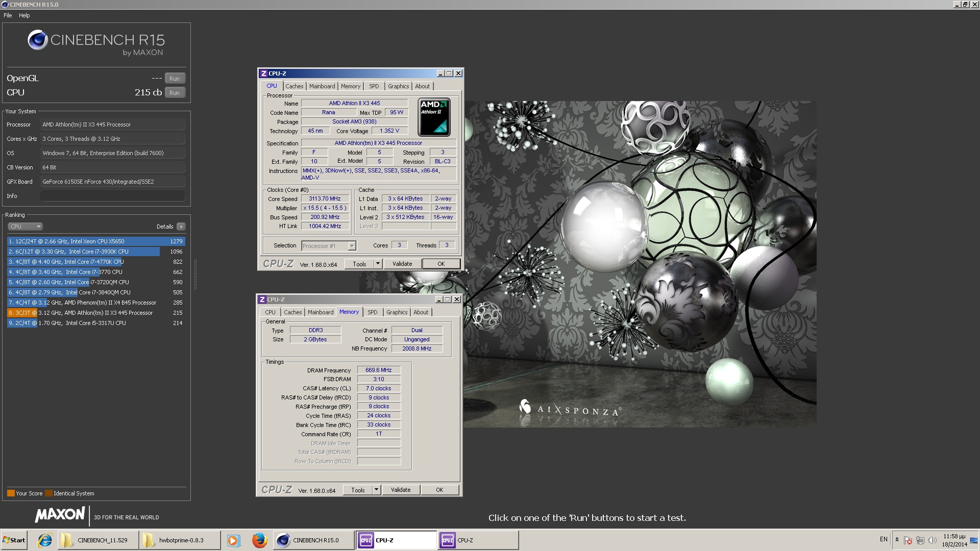Open Mainboard tab in upper CPU-Z window
Viewport: 980px width, 551px height.
(x=322, y=86)
